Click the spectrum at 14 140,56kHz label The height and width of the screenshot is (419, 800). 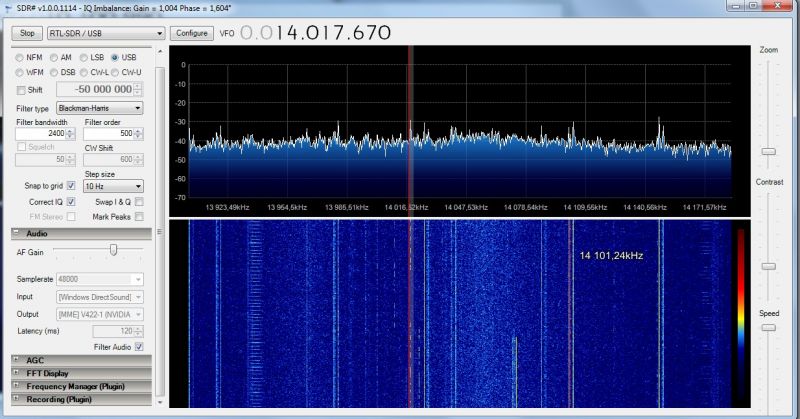pyautogui.click(x=645, y=207)
